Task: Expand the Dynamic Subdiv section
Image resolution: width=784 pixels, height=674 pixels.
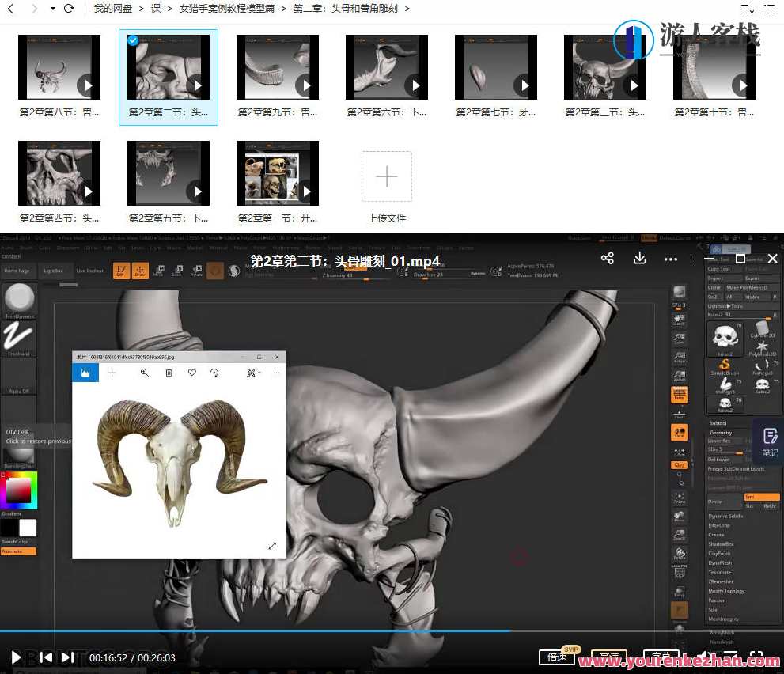Action: (725, 516)
